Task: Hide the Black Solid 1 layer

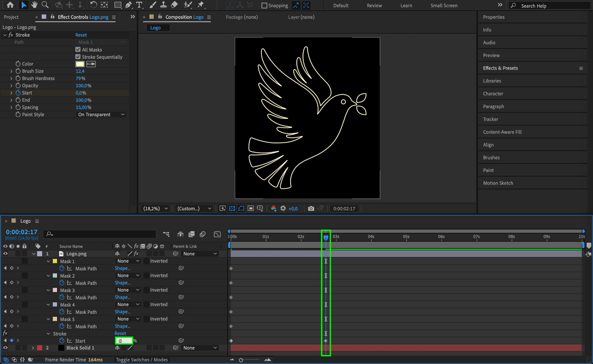Action: (x=5, y=348)
